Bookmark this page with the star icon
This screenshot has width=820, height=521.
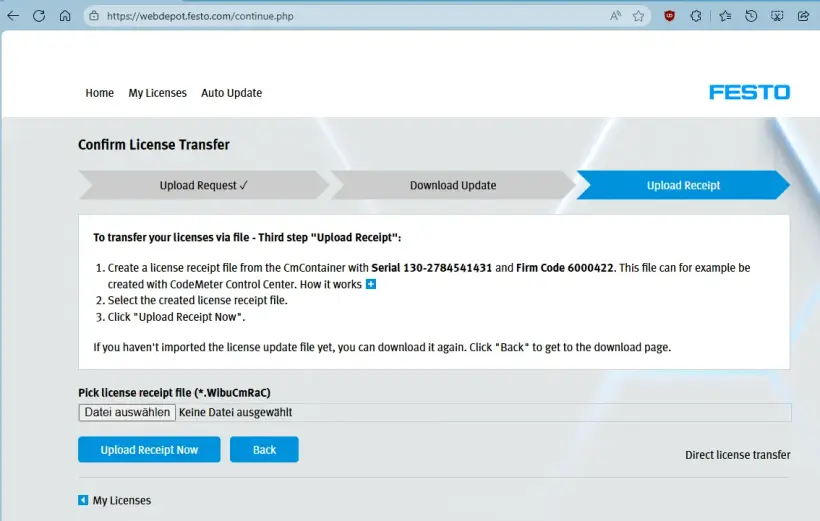[638, 16]
